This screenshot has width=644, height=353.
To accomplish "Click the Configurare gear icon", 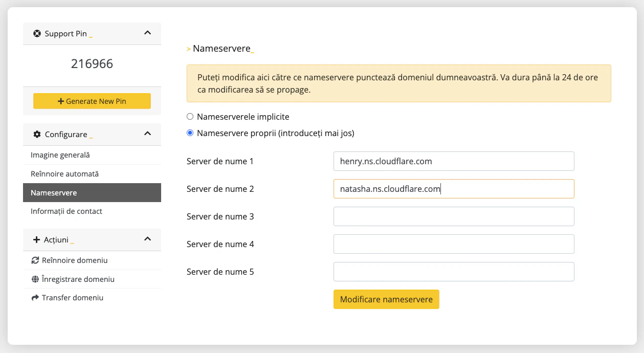I will [x=37, y=134].
